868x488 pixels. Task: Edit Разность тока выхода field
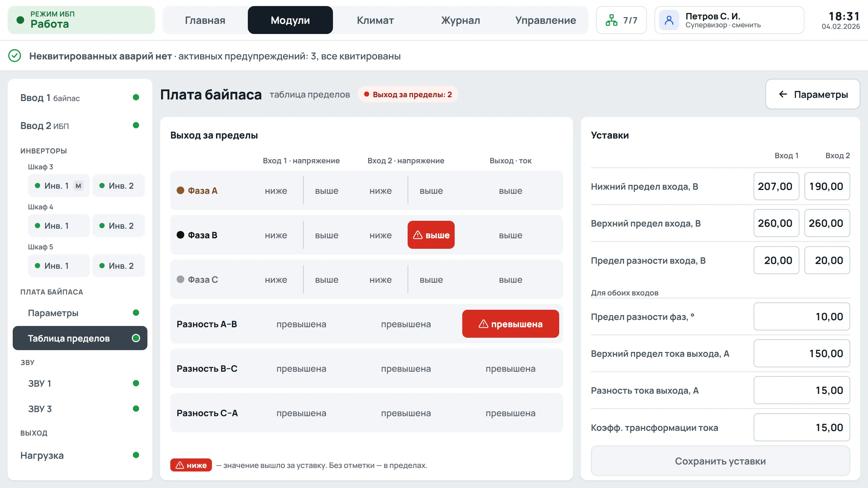coord(802,390)
